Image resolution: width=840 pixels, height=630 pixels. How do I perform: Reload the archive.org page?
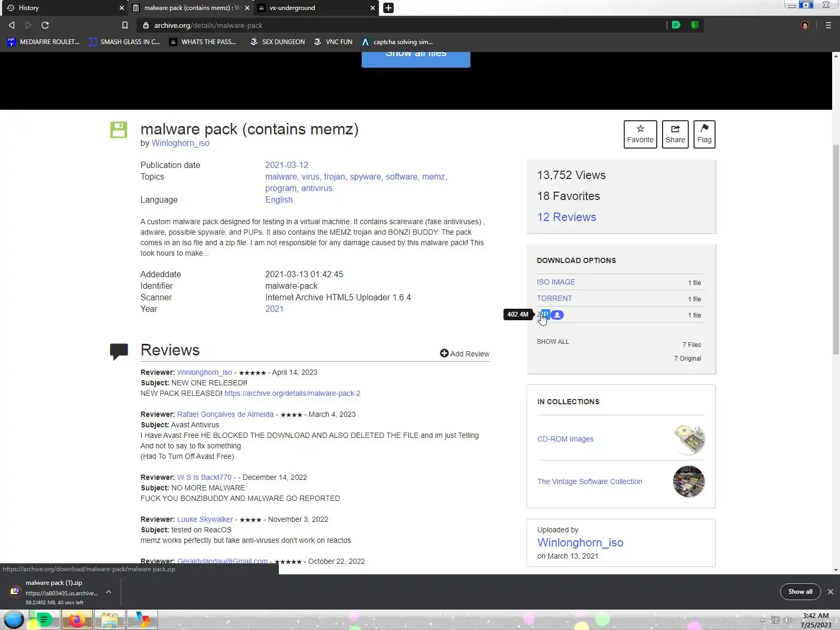(x=45, y=25)
